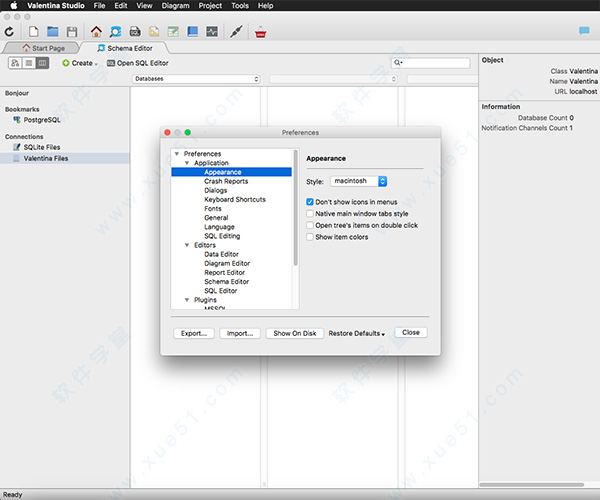600x500 pixels.
Task: Select Diagram Editor preference item
Action: [x=227, y=264]
